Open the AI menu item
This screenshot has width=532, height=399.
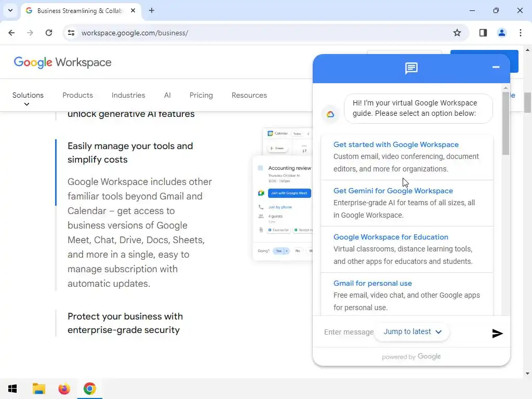pos(167,96)
